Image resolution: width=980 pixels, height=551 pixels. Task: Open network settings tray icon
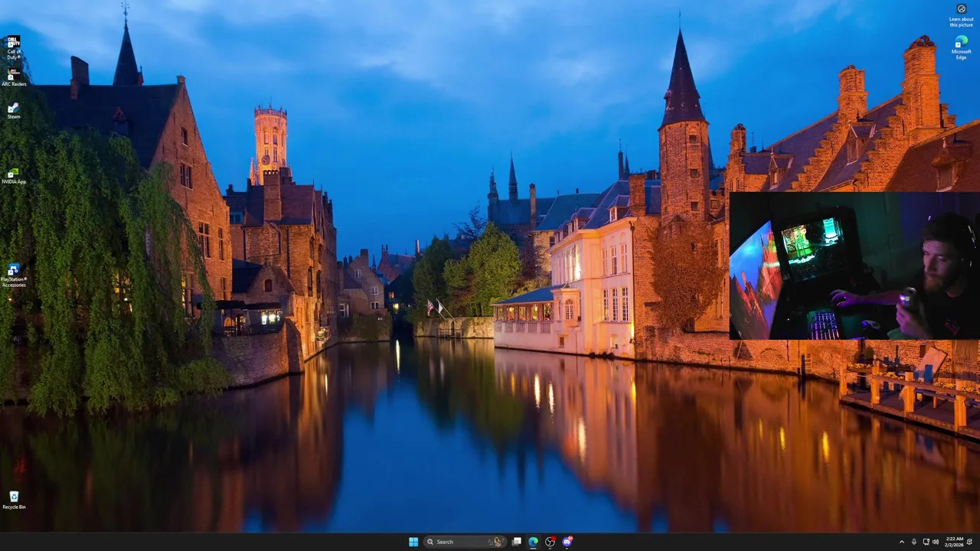(x=926, y=542)
